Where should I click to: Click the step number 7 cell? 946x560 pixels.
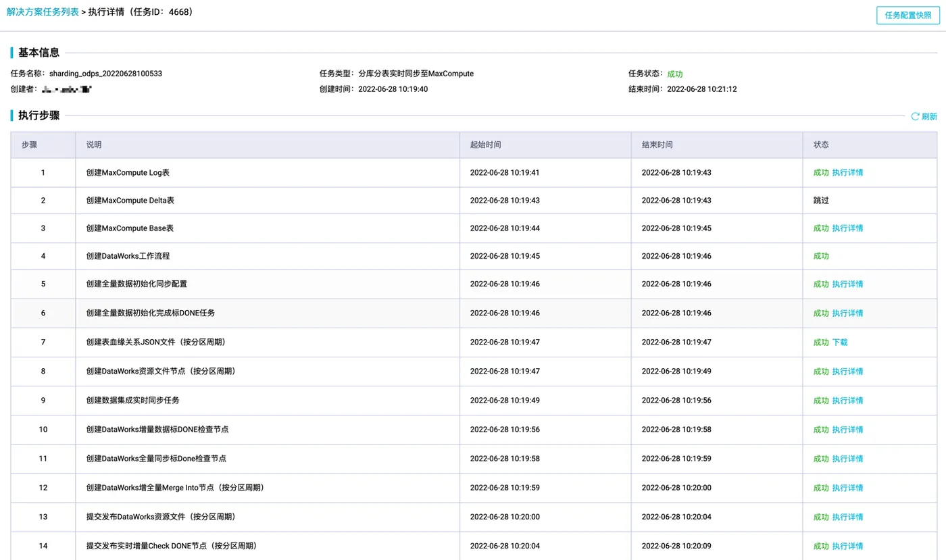[x=43, y=342]
